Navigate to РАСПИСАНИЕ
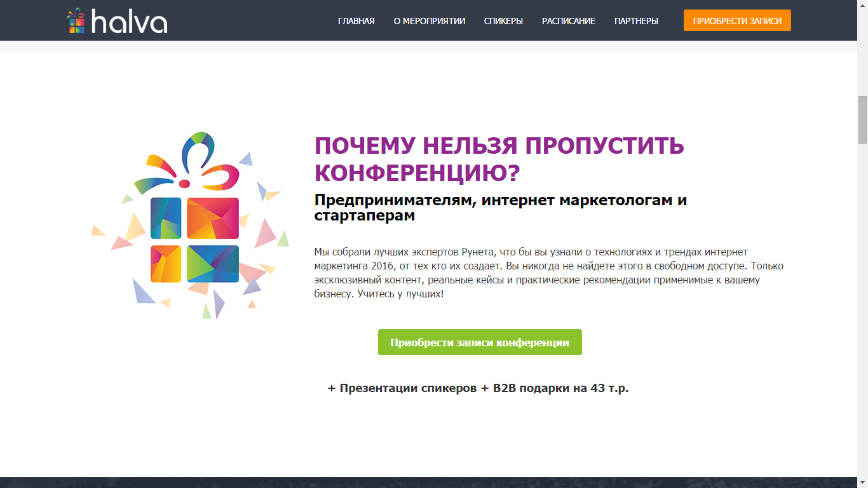 tap(569, 21)
